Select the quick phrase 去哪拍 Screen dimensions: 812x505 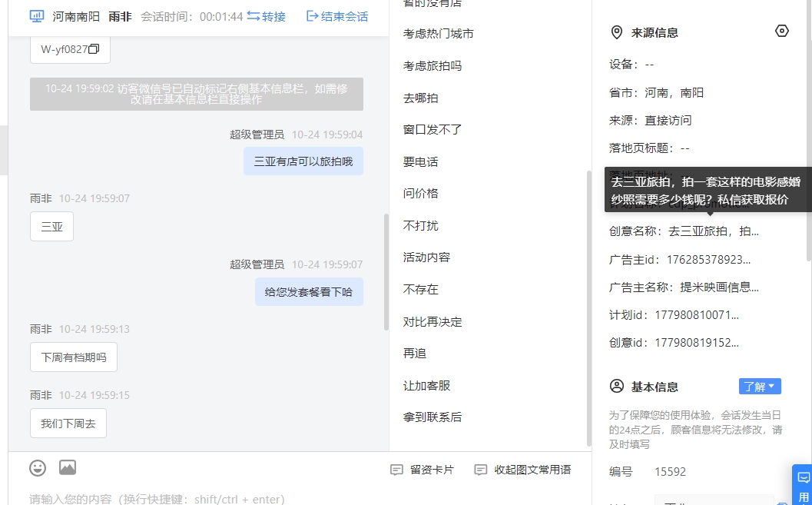420,98
